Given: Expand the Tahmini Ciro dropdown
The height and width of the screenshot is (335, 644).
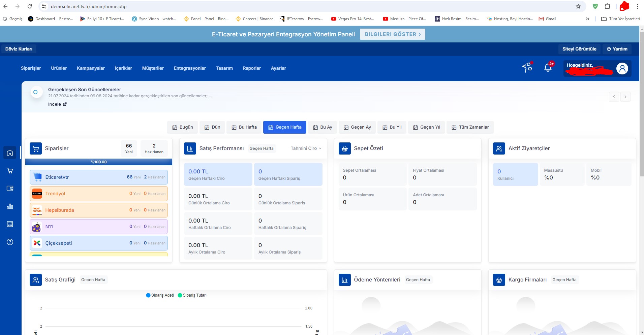Looking at the screenshot, I should coord(306,148).
